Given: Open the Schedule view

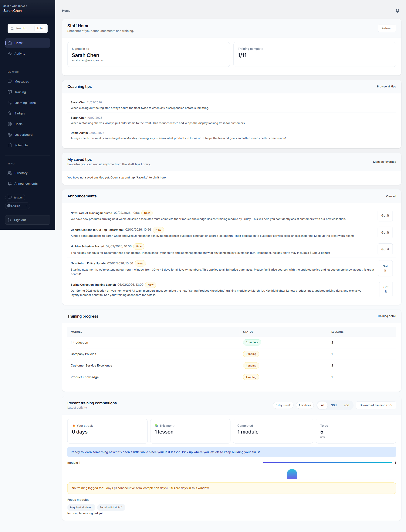Looking at the screenshot, I should tap(21, 145).
